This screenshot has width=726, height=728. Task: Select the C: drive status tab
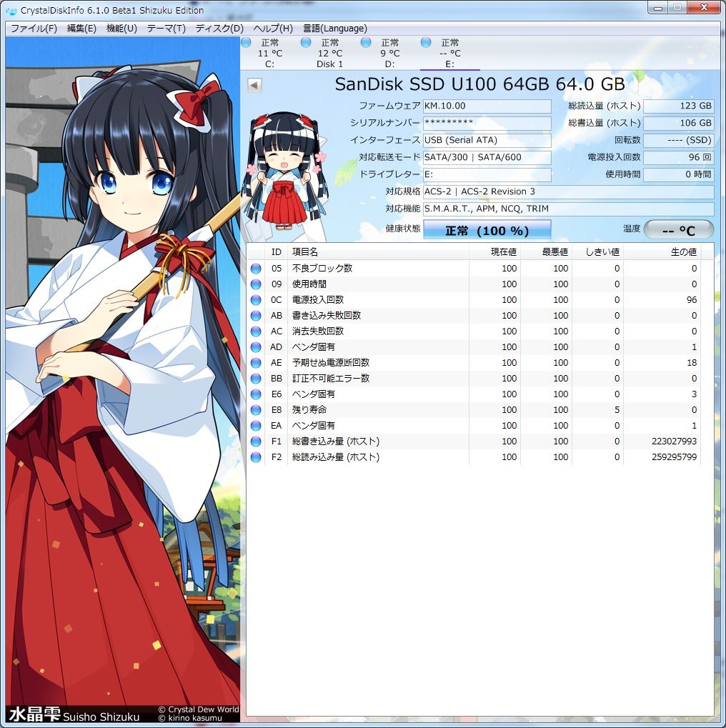coord(270,54)
